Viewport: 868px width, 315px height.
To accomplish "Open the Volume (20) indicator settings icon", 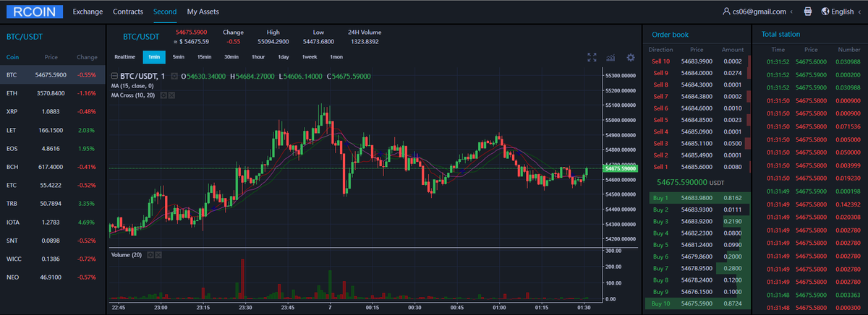I will (x=150, y=254).
